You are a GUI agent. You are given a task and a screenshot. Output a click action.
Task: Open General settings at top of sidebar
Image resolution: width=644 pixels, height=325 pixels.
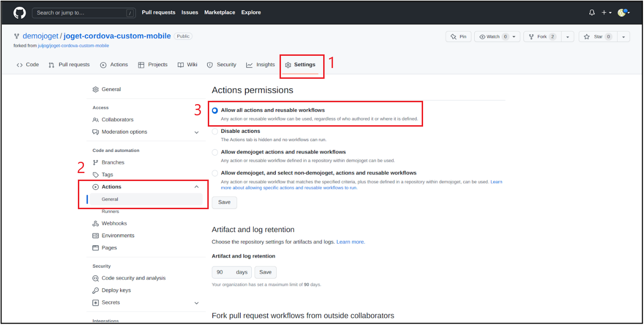click(x=107, y=89)
